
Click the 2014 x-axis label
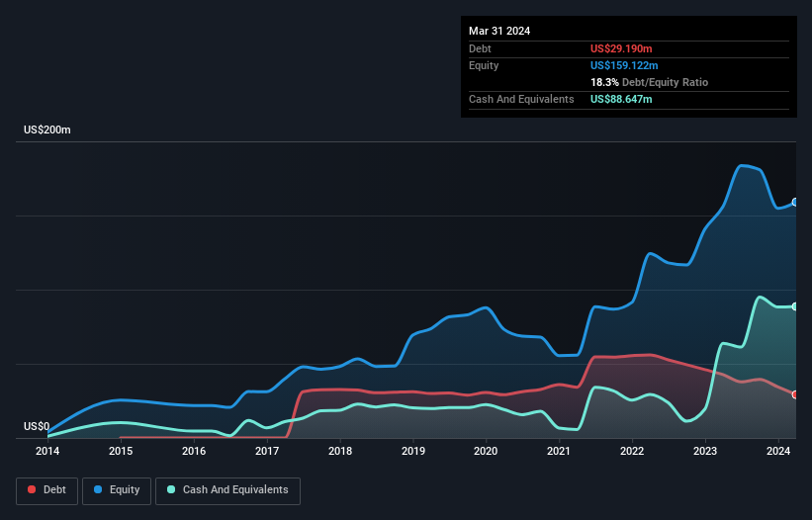(x=47, y=451)
